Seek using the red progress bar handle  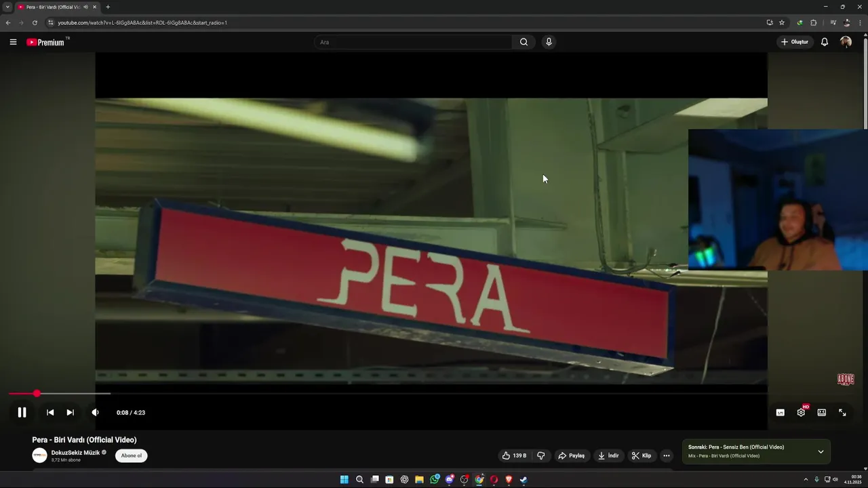click(37, 393)
